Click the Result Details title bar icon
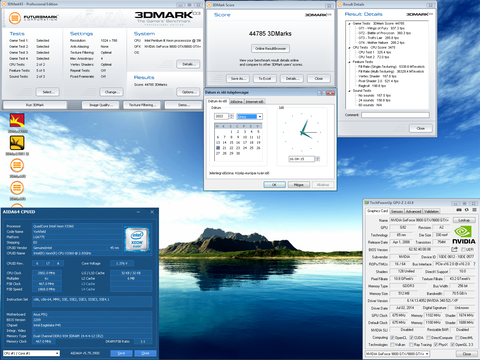This screenshot has height=360, width=480. [340, 5]
